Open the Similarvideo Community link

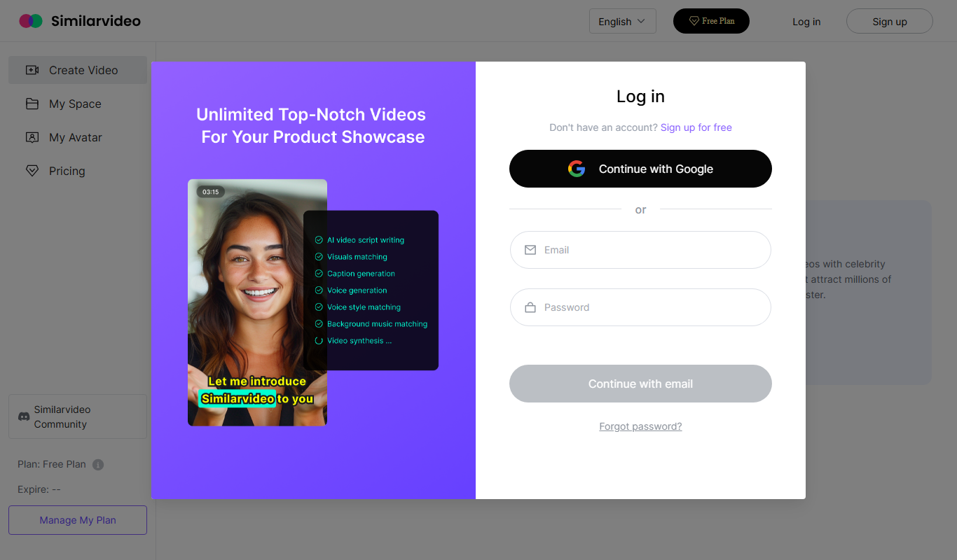point(78,416)
